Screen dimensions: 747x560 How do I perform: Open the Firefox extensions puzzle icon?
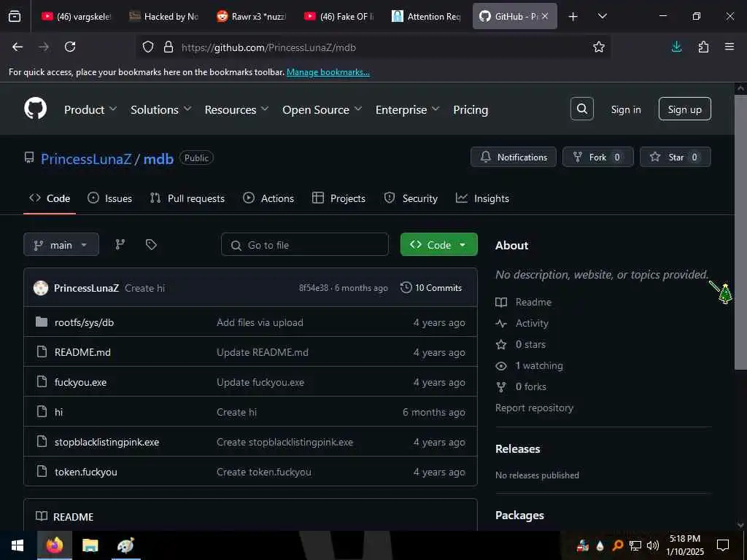pyautogui.click(x=703, y=47)
